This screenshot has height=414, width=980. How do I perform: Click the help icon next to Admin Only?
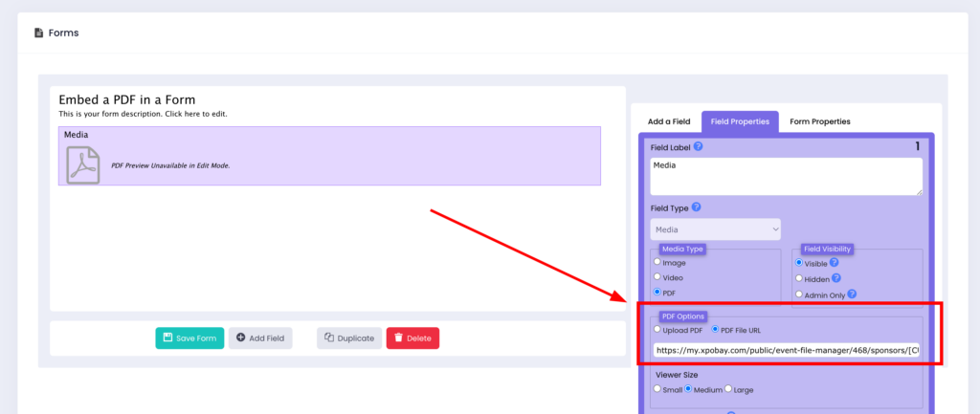pyautogui.click(x=851, y=294)
